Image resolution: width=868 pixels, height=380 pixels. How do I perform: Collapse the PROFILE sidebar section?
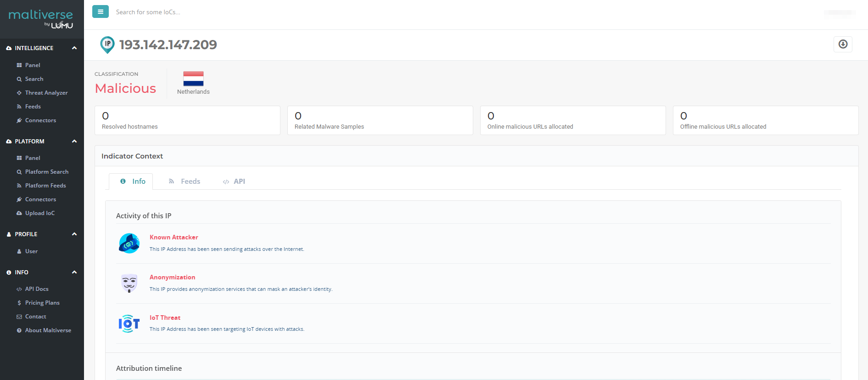point(74,234)
